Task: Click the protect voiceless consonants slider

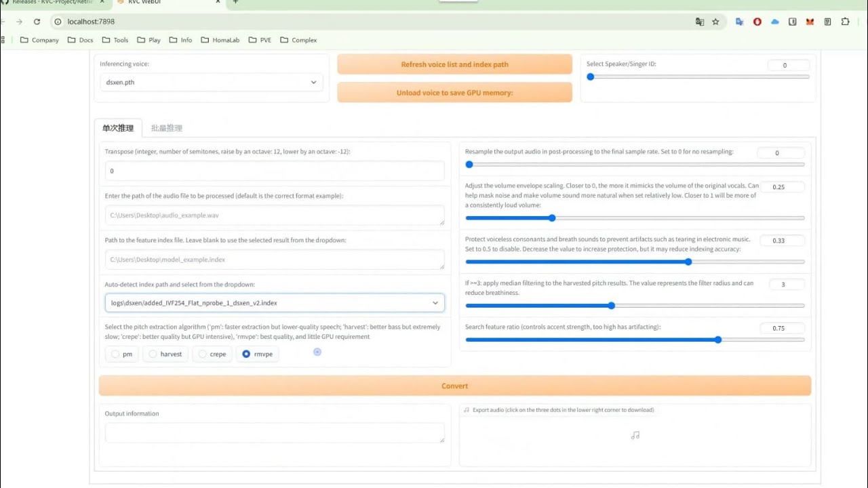Action: [635, 262]
